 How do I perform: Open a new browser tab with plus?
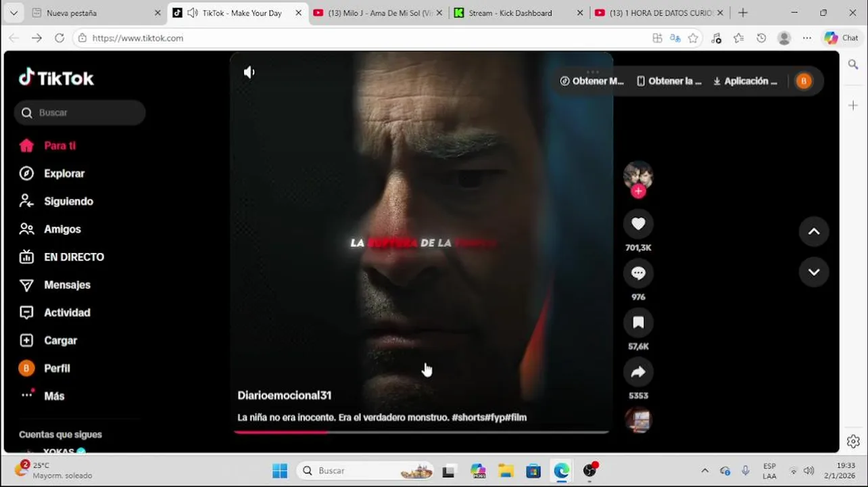[x=743, y=13]
